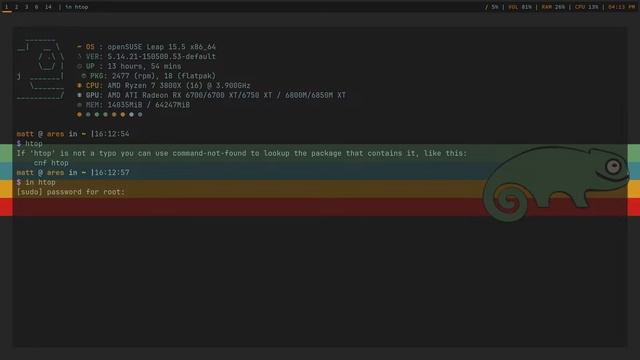Switch to workspace 2 in the bar
640x360 pixels.
[17, 7]
